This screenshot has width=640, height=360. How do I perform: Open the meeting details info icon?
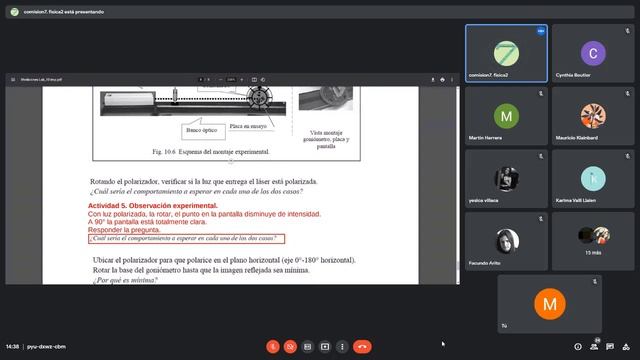[x=578, y=347]
